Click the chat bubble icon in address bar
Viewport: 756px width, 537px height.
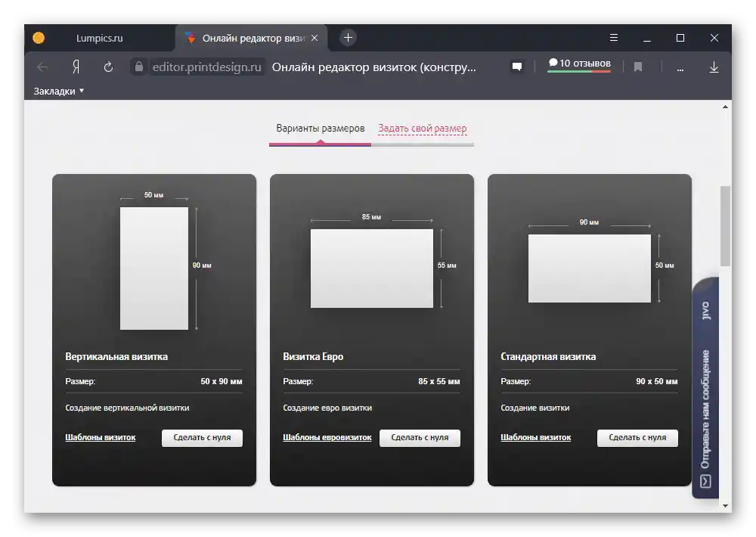coord(517,67)
